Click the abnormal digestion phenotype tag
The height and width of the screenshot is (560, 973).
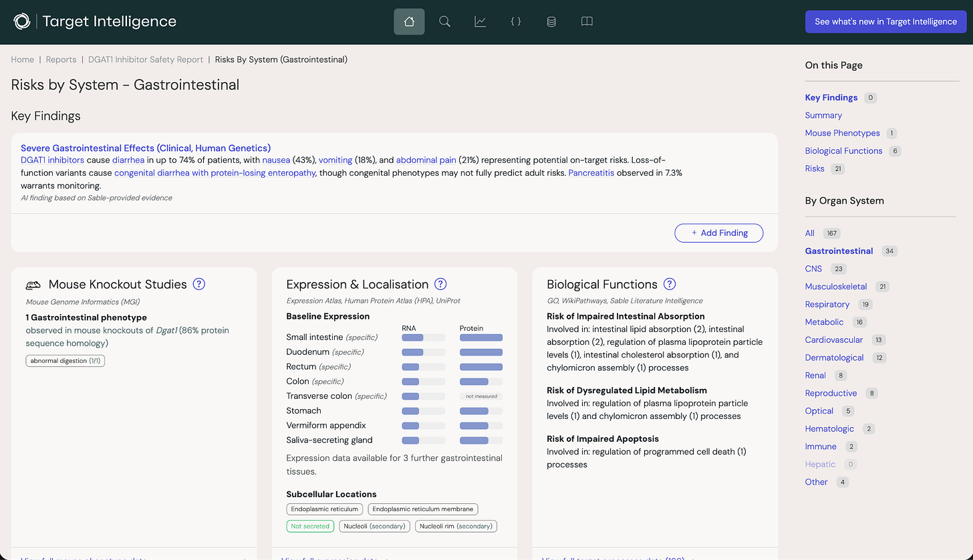[65, 361]
